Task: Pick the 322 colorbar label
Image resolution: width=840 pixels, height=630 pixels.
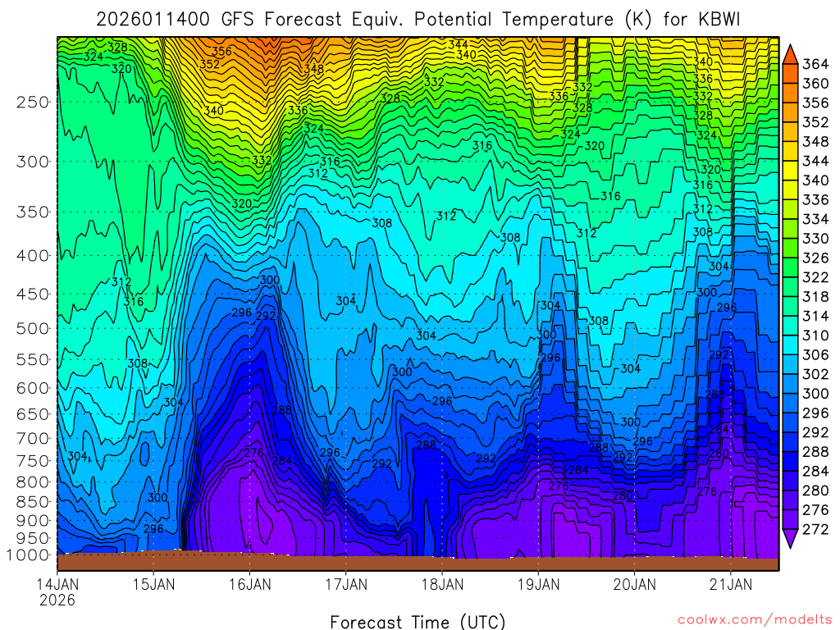Action: [815, 277]
